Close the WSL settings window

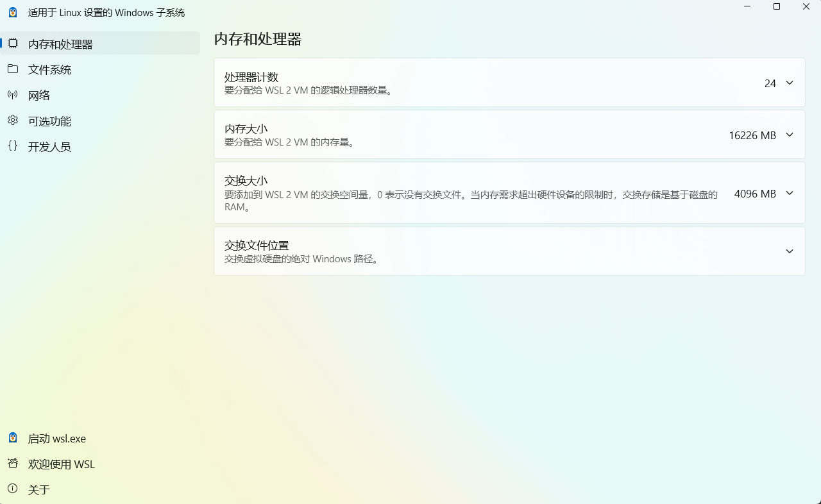point(806,6)
